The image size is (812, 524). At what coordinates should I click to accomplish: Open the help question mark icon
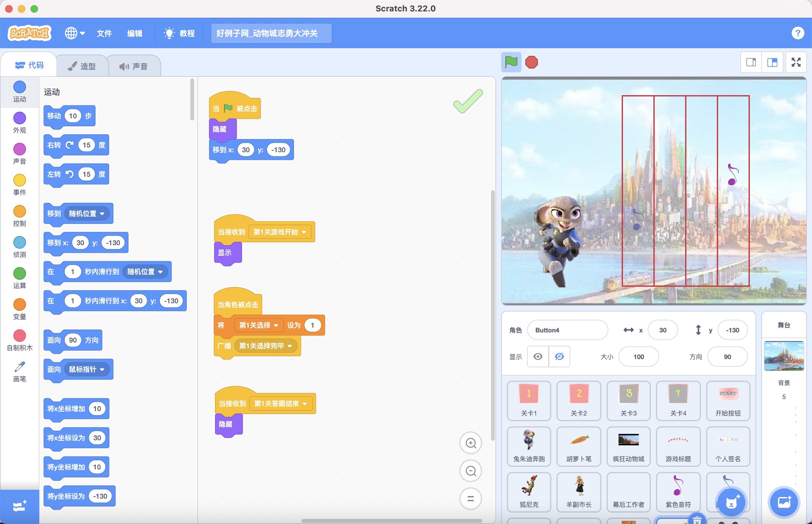[797, 33]
